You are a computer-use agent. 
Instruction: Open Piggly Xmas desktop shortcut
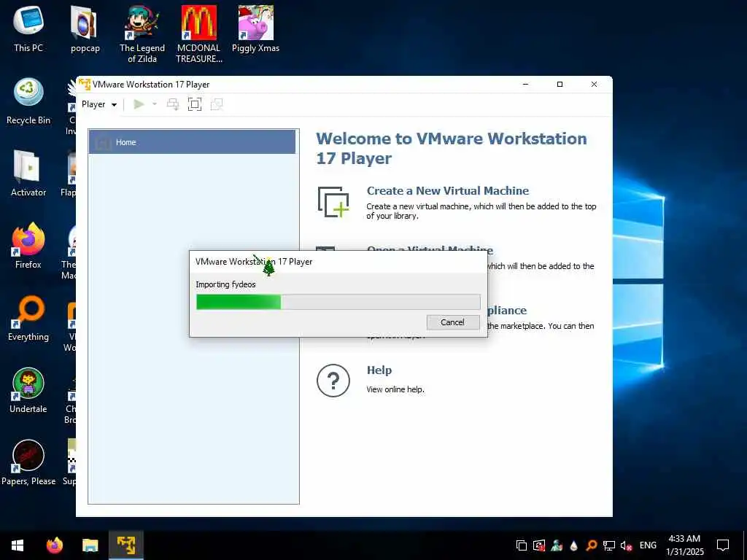pos(255,29)
